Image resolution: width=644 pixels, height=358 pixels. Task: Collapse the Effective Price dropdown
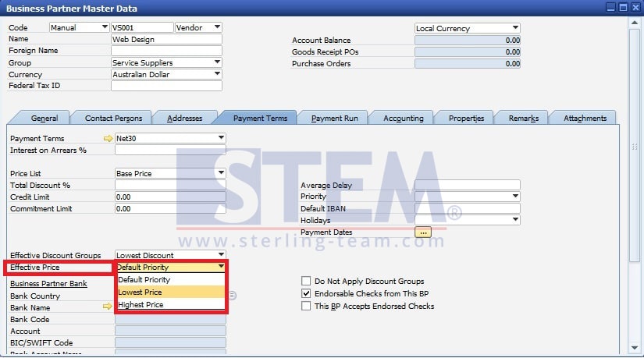pyautogui.click(x=221, y=267)
